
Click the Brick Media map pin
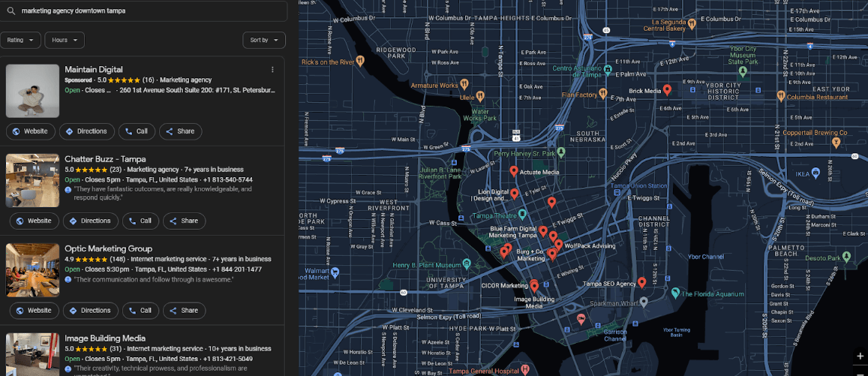(x=668, y=90)
